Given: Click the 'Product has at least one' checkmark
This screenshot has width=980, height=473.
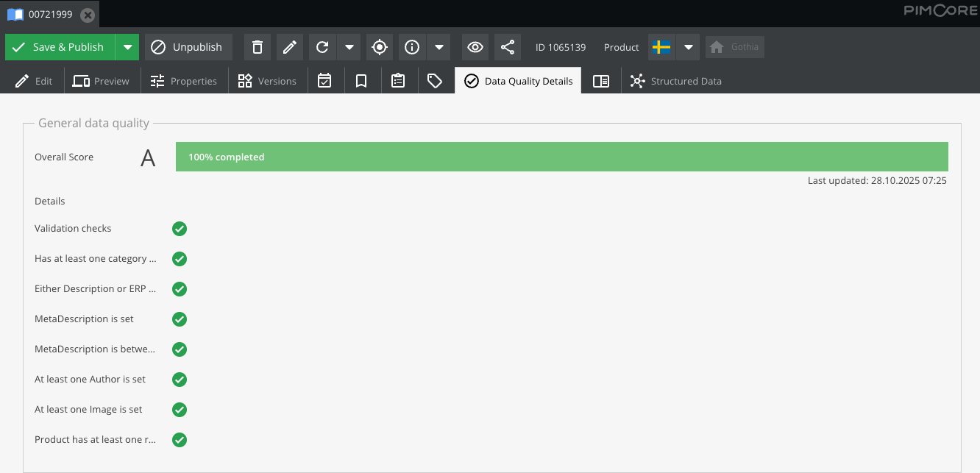Looking at the screenshot, I should [180, 440].
